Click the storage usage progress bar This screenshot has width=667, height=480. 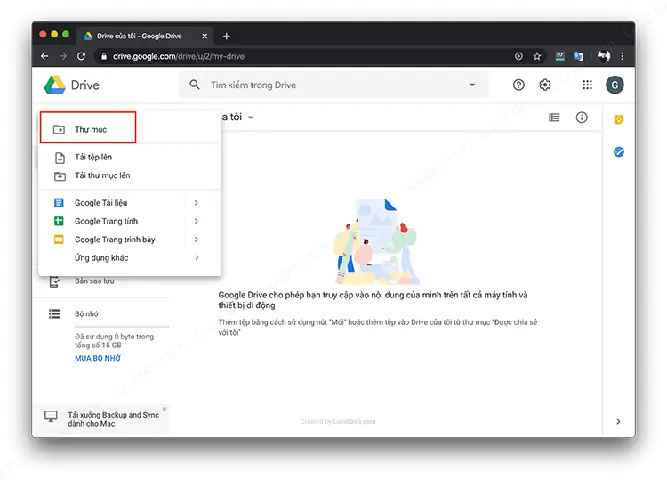tap(122, 327)
